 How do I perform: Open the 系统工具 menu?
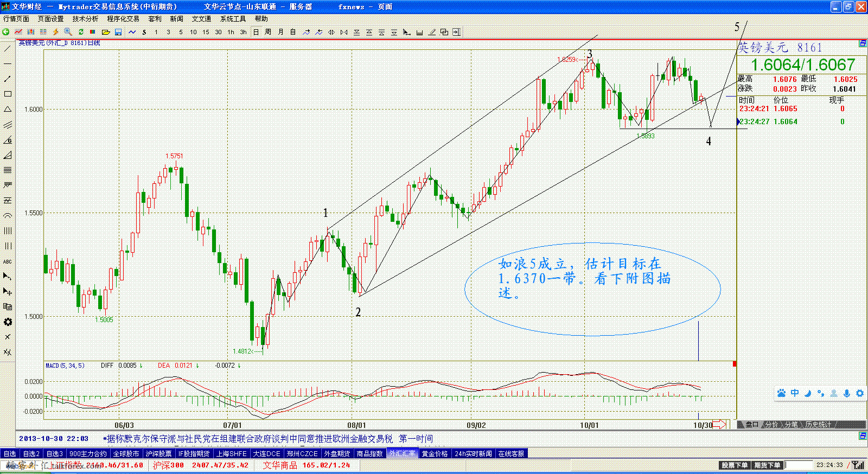(x=233, y=18)
